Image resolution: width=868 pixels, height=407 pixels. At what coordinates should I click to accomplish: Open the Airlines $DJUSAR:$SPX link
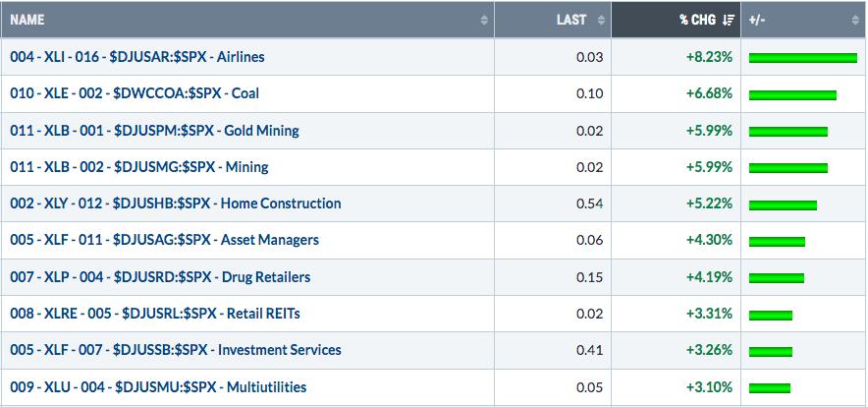tap(137, 57)
